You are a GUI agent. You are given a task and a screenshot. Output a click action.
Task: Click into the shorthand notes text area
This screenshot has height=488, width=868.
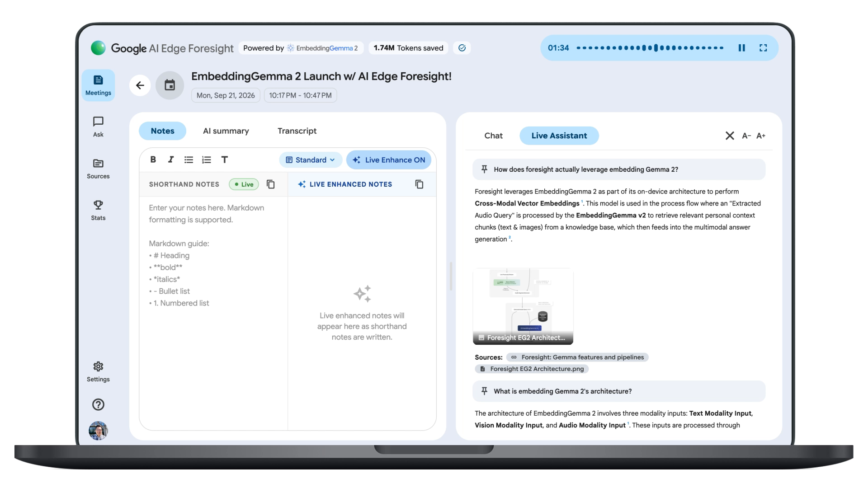coord(213,313)
